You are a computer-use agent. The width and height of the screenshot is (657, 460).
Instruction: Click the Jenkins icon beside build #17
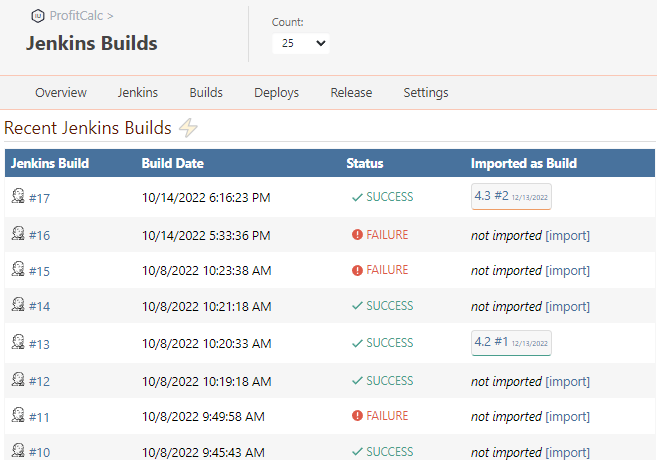[17, 197]
